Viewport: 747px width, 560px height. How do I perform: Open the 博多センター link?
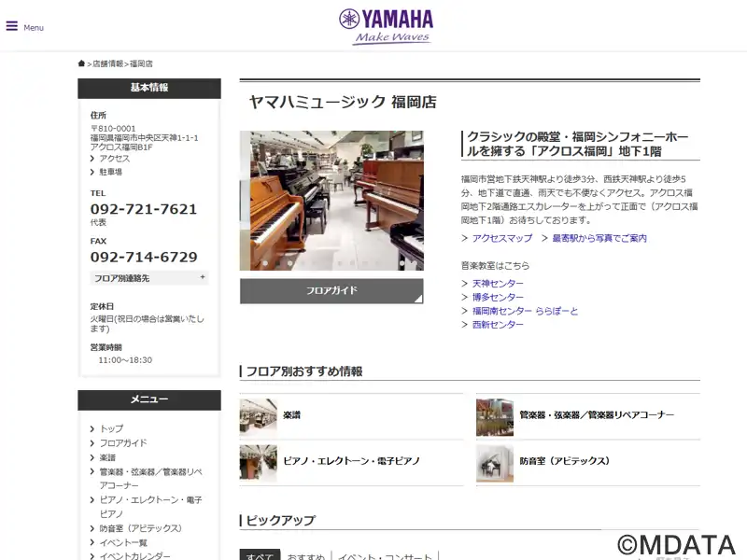coord(498,297)
